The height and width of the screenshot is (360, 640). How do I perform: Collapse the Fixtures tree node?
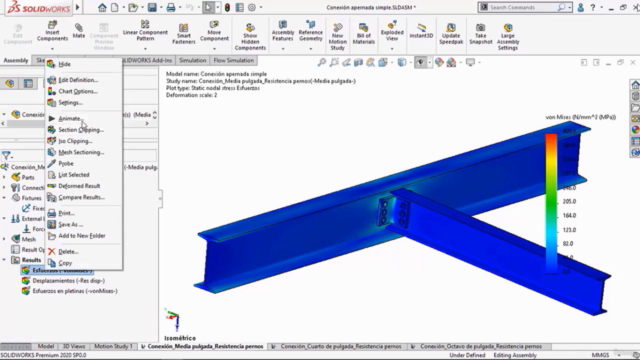(x=4, y=198)
